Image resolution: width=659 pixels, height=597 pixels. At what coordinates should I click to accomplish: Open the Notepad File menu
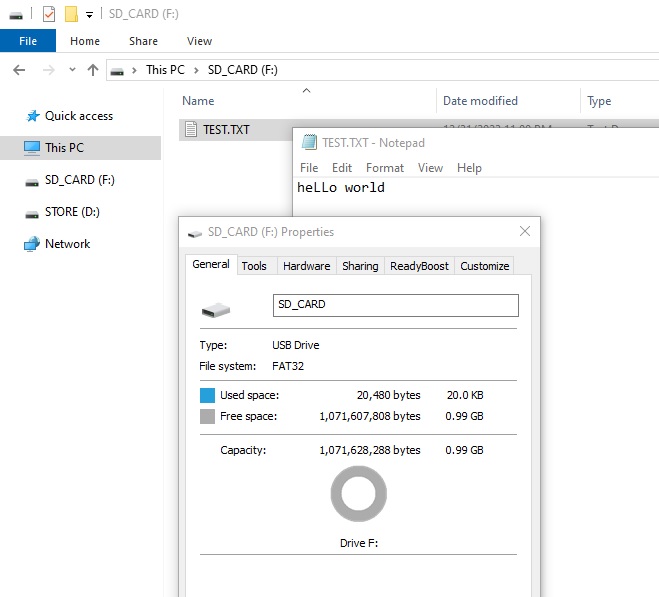(x=309, y=168)
